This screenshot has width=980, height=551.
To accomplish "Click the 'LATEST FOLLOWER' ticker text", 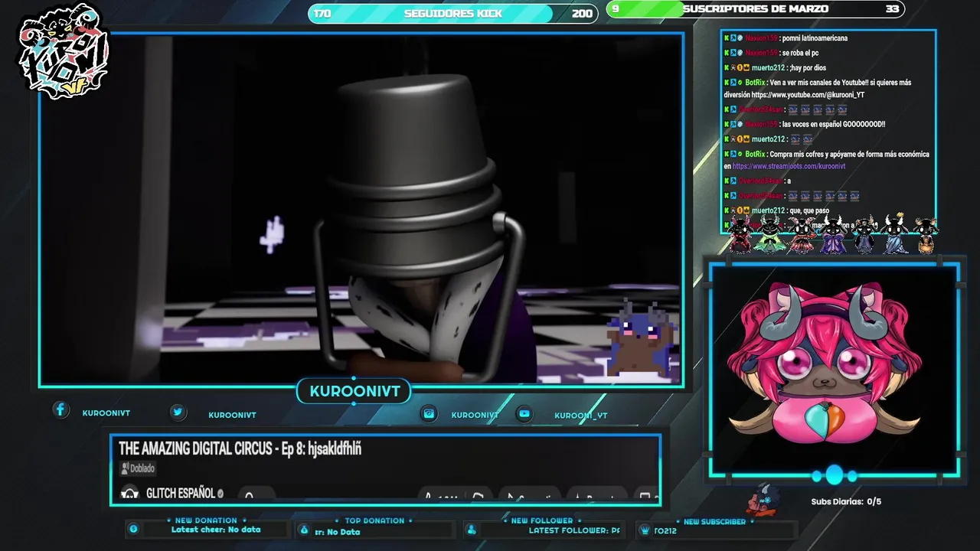I will tap(574, 530).
